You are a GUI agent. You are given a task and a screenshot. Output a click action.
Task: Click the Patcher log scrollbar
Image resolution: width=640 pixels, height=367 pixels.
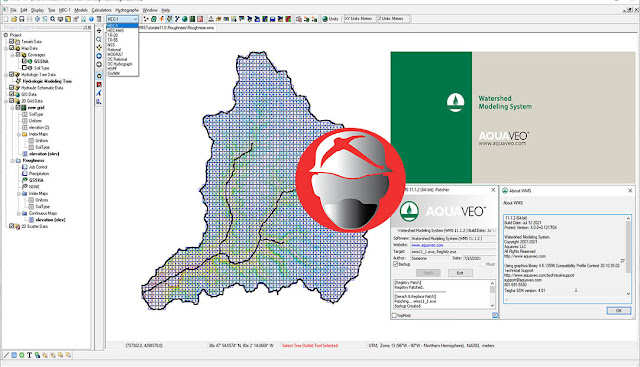point(492,294)
